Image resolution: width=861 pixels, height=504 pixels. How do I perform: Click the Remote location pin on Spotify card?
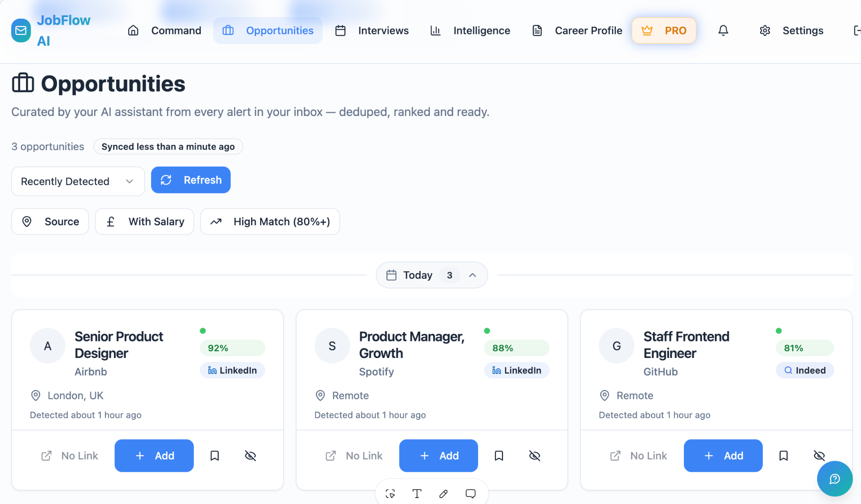(x=320, y=396)
